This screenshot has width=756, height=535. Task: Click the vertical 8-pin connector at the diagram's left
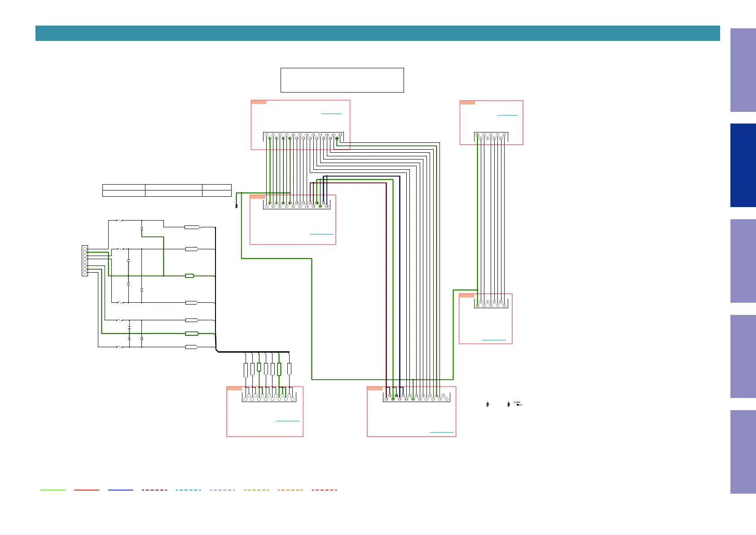[85, 261]
